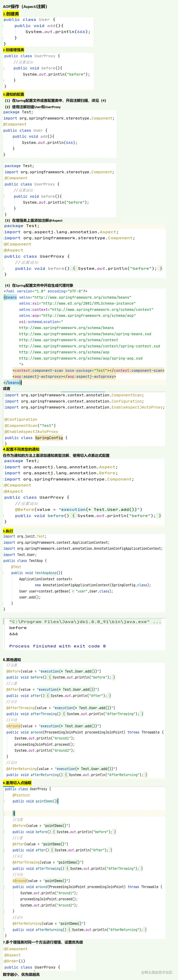Click 'public class SpringConfig {' line
This screenshot has height=980, width=178.
click(x=36, y=438)
